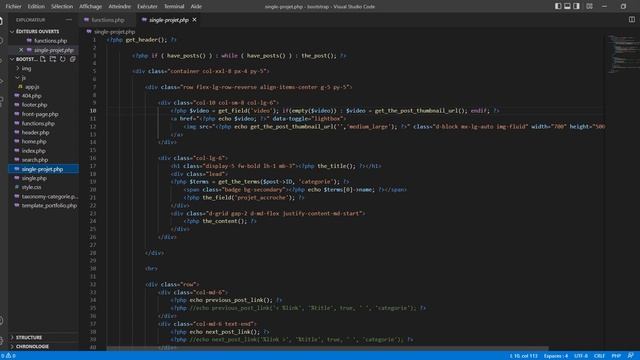640x360 pixels.
Task: Collapse the Éditeurs Ouverts section
Action: pos(37,31)
